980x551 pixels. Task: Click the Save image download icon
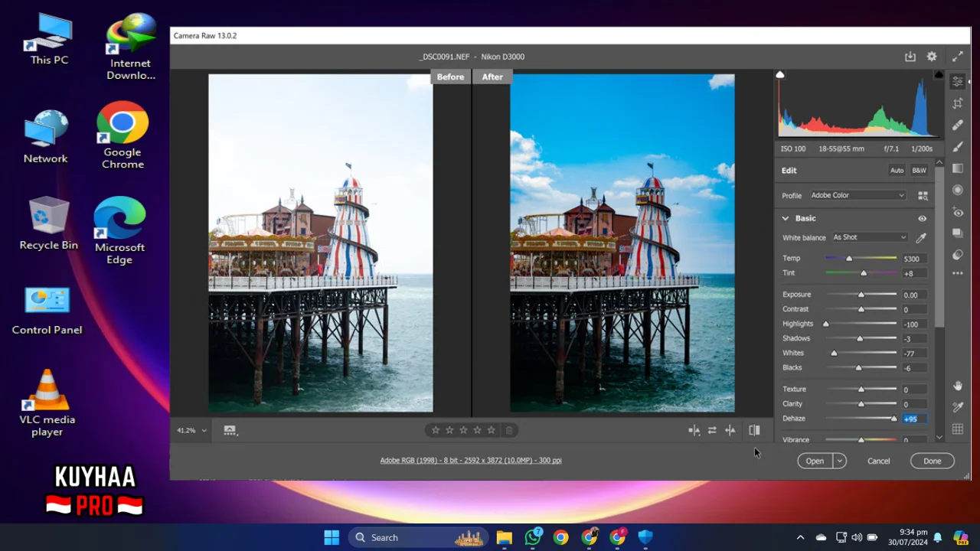(910, 57)
